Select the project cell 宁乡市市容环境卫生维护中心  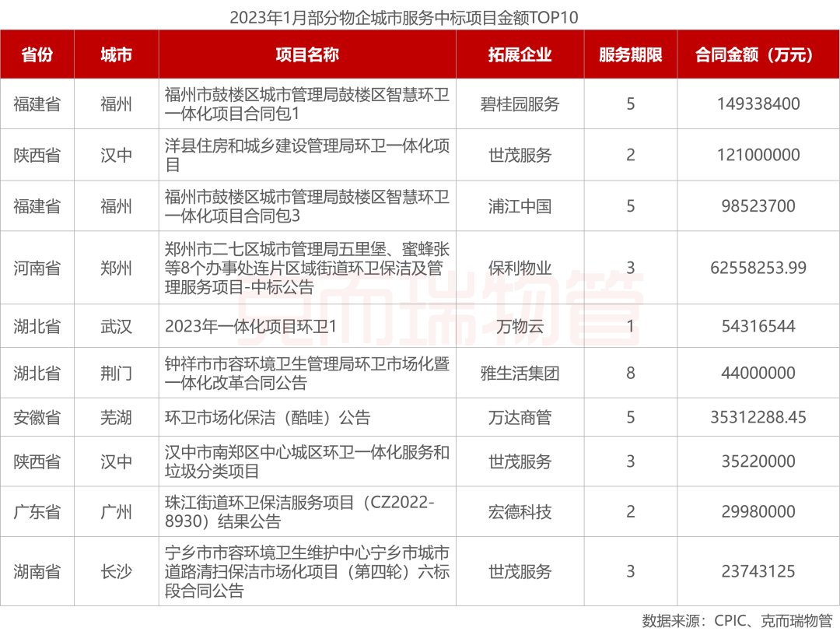(307, 572)
